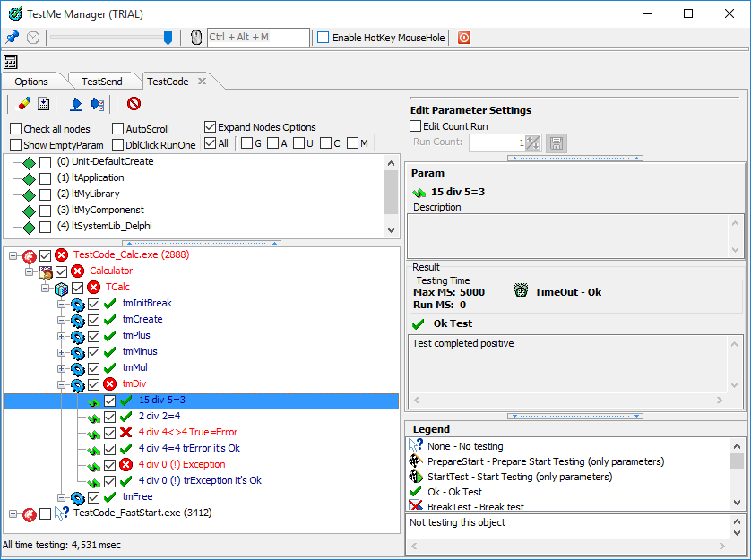Collapse the tmDiv tree node
The width and height of the screenshot is (751, 560).
point(62,383)
